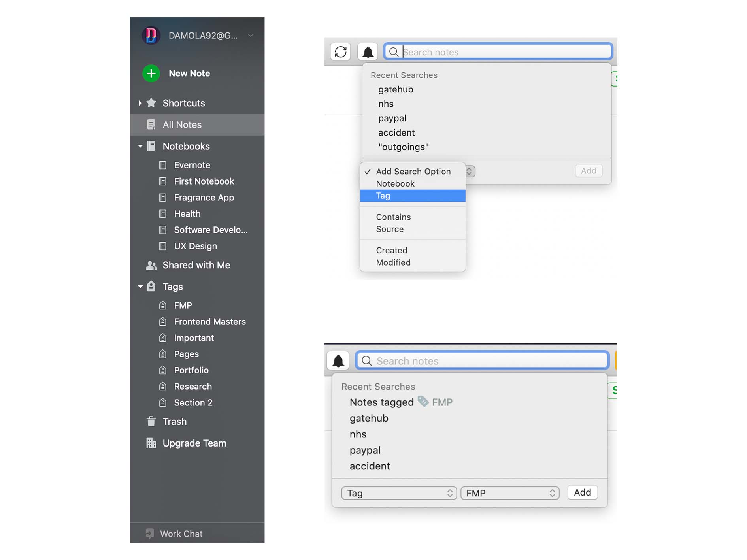
Task: Open the Tag search option dropdown
Action: coord(399,493)
